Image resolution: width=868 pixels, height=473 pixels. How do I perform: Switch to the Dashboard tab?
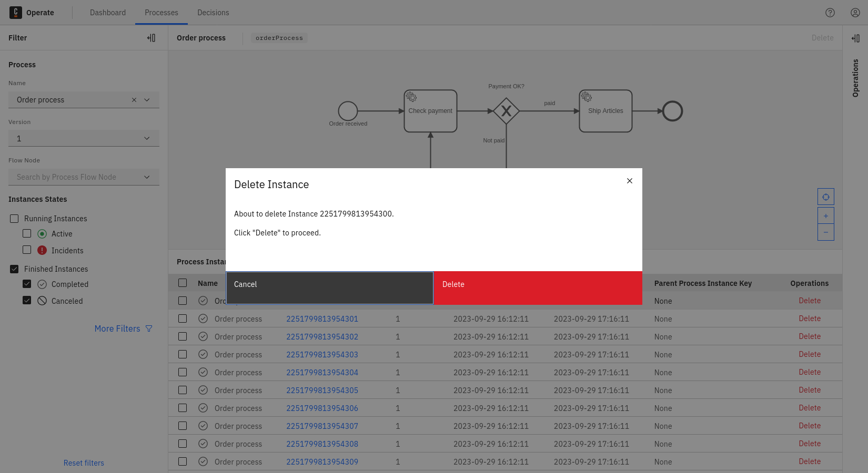click(108, 13)
